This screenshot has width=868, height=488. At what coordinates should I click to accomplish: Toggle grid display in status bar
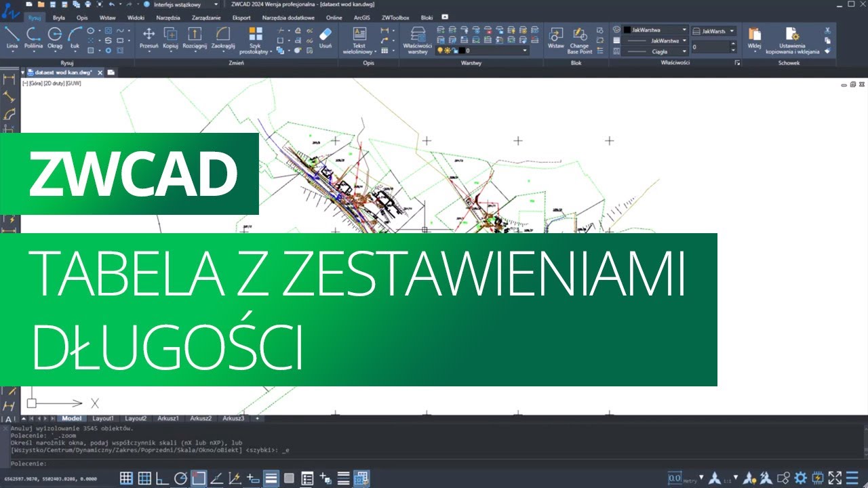click(x=144, y=478)
